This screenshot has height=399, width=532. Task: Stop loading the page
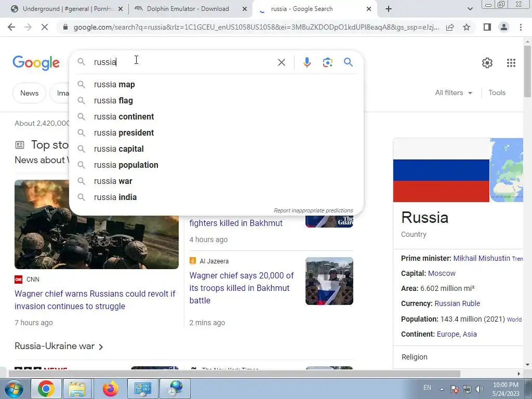tap(45, 27)
